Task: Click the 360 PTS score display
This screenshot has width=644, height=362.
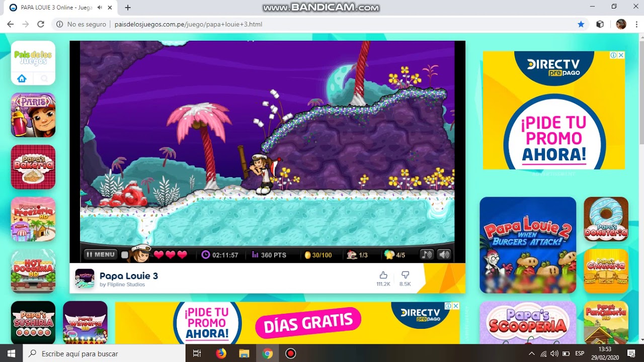Action: 269,255
